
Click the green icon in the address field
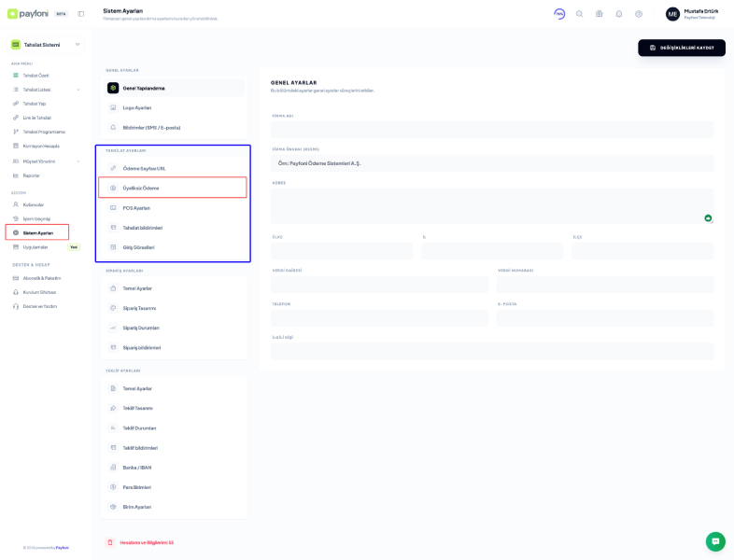click(708, 217)
